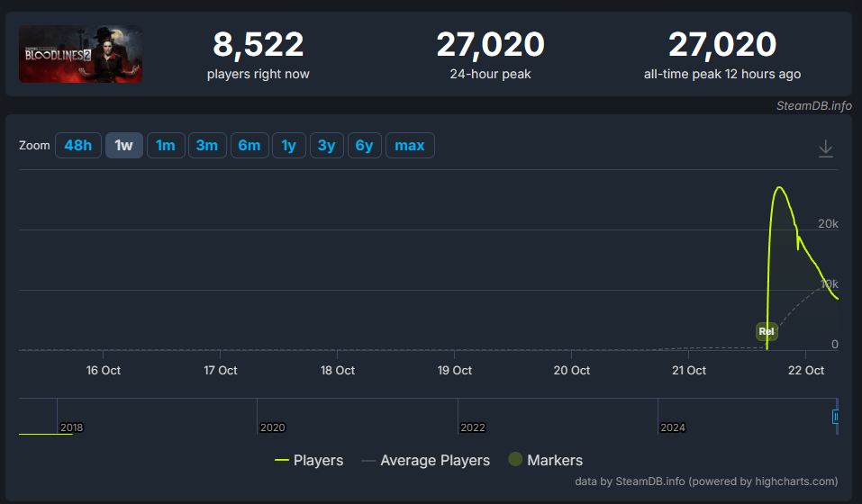Click the SteamDB.info credit text
862x504 pixels.
tap(814, 106)
